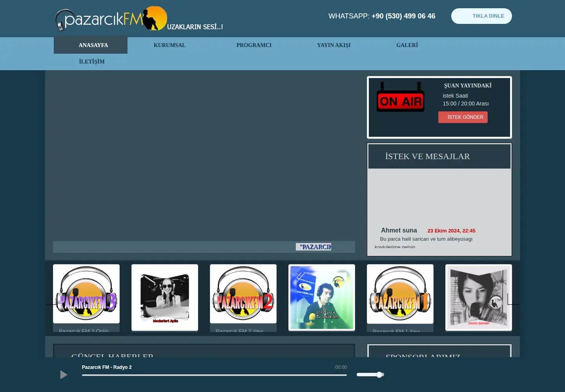This screenshot has height=392, width=565.
Task: Click the 00:00 player time display
Action: click(x=341, y=367)
